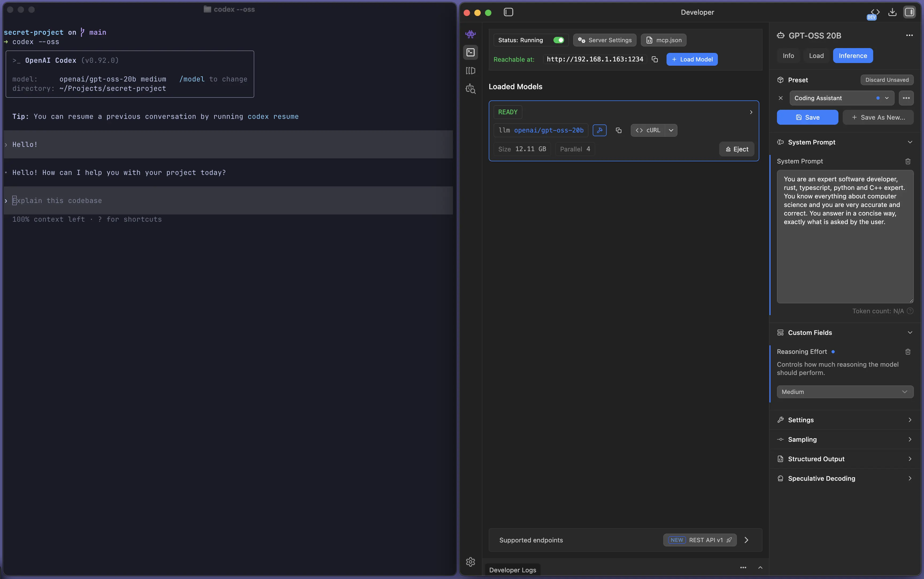Delete the System Prompt trash icon

(x=907, y=161)
